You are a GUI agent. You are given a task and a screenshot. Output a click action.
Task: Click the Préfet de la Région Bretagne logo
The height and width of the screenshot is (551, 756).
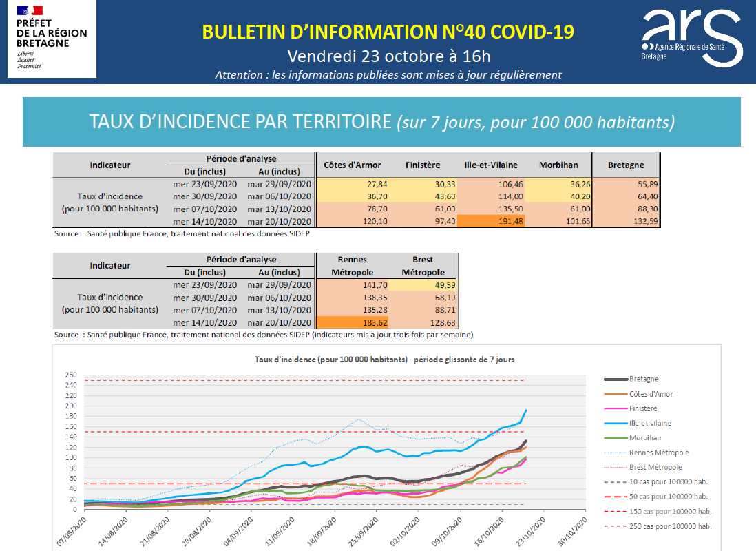click(x=52, y=39)
